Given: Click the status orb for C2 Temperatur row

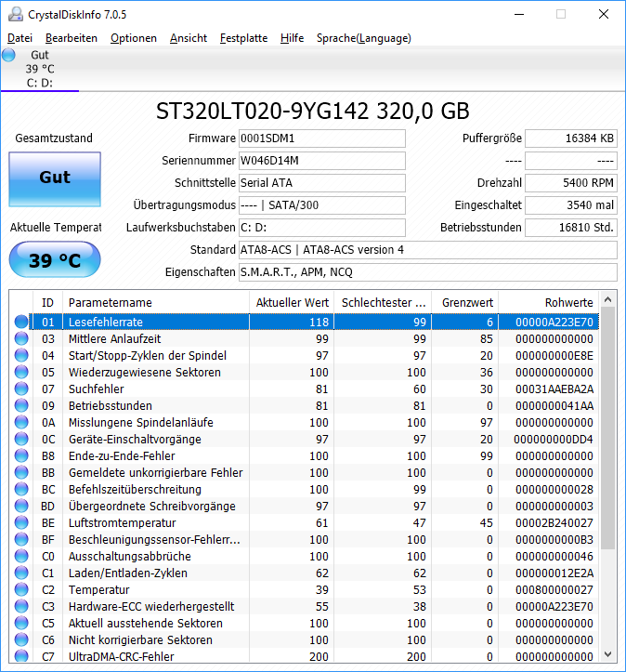Looking at the screenshot, I should pos(21,589).
